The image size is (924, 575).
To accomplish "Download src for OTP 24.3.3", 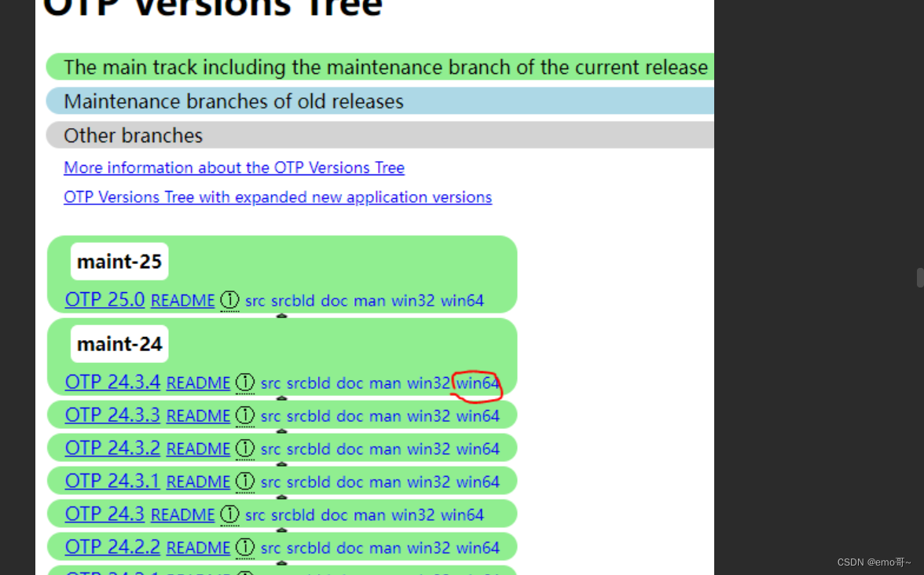I will click(270, 416).
